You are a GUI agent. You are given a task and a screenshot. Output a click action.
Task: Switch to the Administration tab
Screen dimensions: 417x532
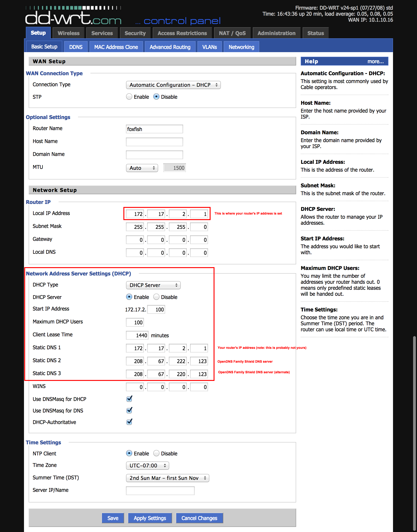[276, 33]
